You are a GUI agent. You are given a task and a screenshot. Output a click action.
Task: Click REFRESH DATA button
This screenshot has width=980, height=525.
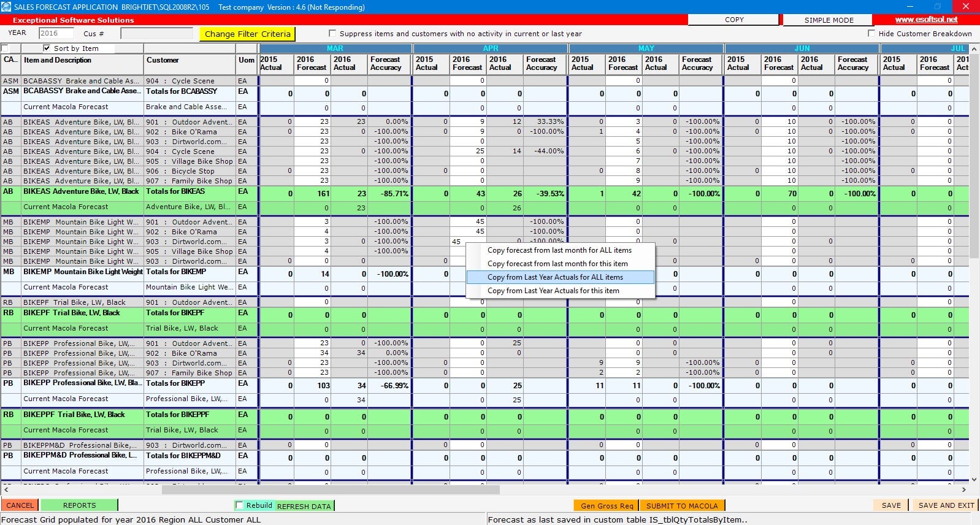pyautogui.click(x=304, y=506)
